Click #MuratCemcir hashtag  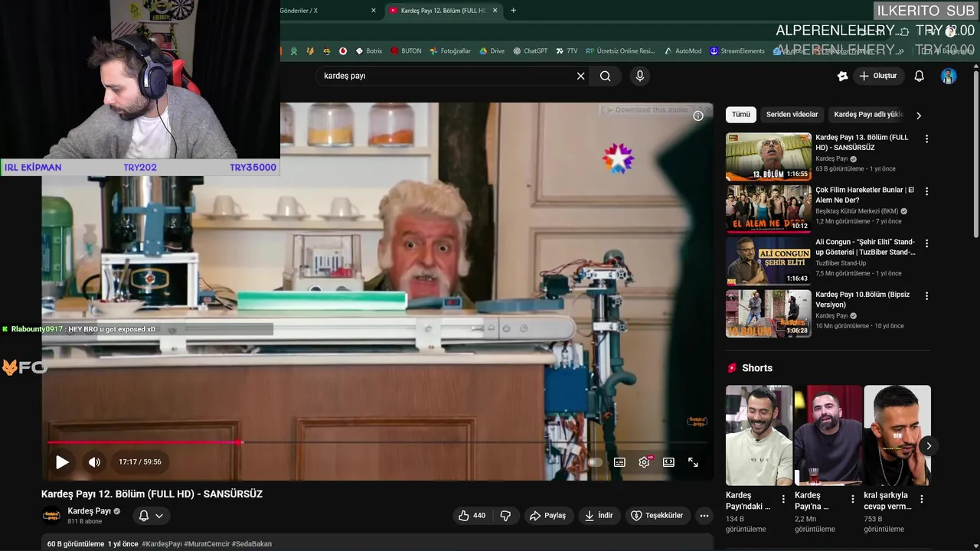pyautogui.click(x=207, y=544)
